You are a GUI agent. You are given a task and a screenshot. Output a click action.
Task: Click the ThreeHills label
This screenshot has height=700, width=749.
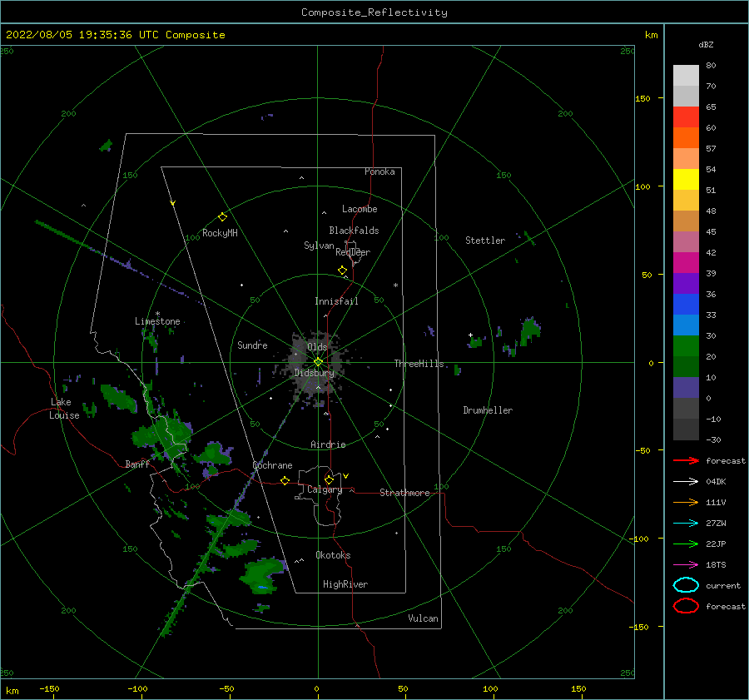(x=419, y=364)
